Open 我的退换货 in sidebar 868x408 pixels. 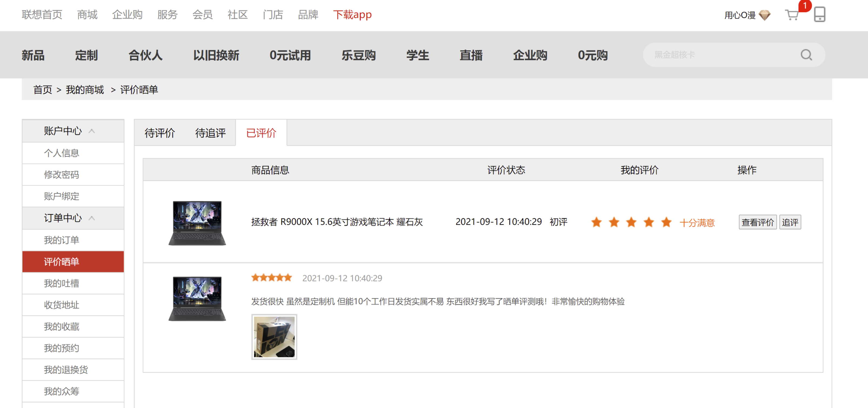tap(73, 370)
